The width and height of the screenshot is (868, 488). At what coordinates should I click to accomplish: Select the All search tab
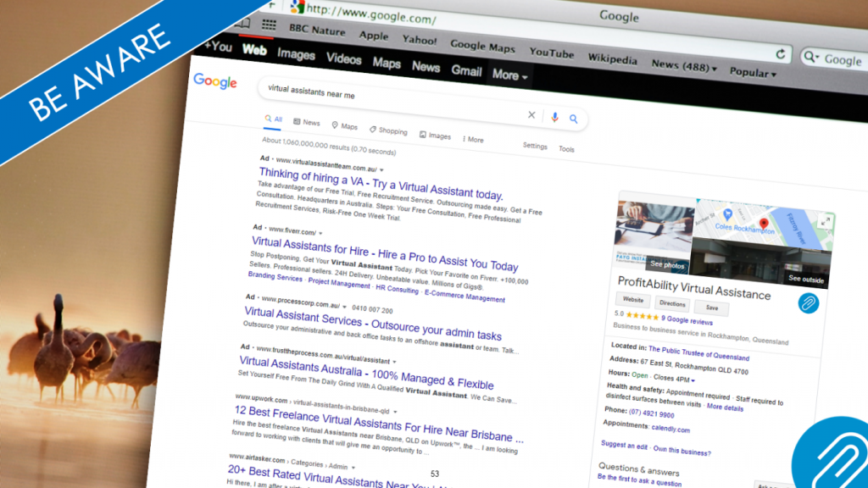[274, 119]
